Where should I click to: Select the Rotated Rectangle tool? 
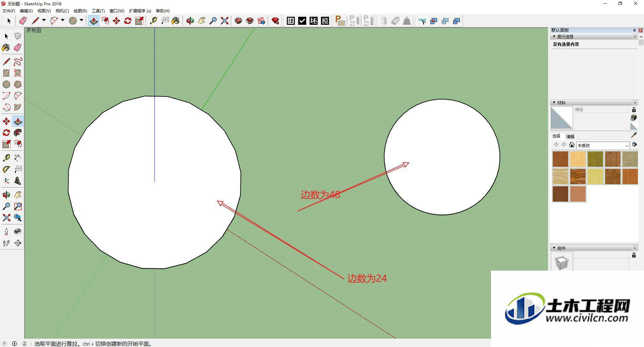(18, 73)
